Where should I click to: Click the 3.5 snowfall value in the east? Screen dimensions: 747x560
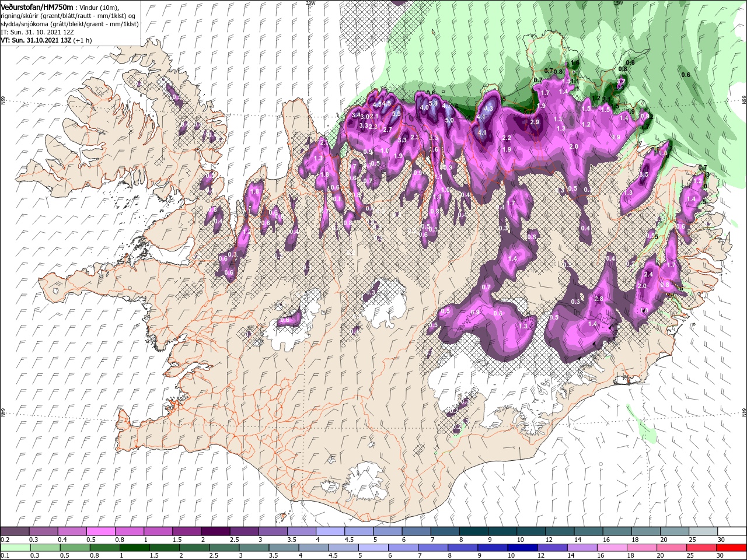644,174
